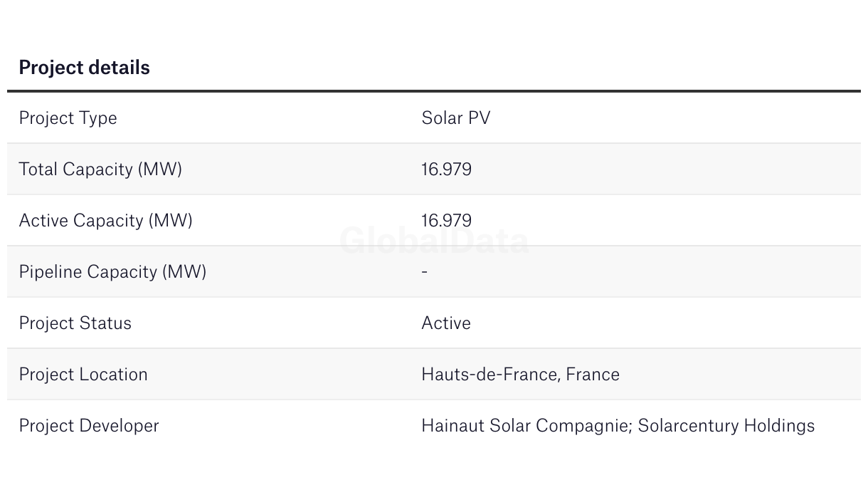Select the Project Location row label
The width and height of the screenshot is (868, 480).
point(83,375)
